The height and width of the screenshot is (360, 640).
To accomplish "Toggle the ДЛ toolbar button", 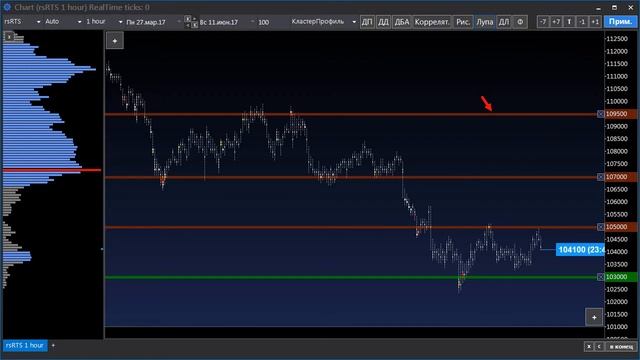I will click(x=504, y=22).
